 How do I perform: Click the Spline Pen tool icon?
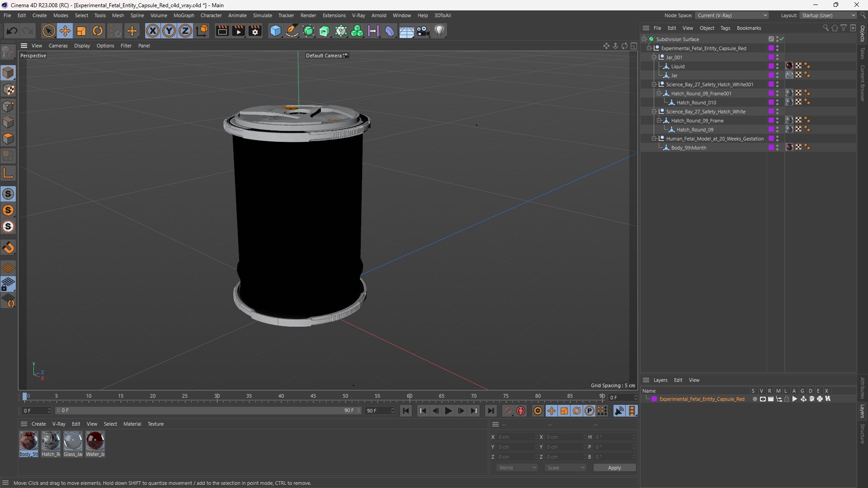(x=292, y=31)
